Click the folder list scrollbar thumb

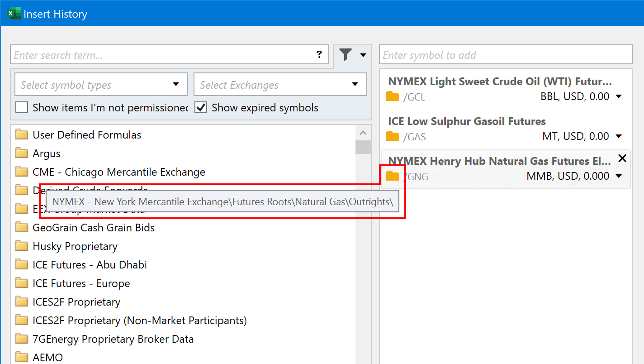point(363,147)
